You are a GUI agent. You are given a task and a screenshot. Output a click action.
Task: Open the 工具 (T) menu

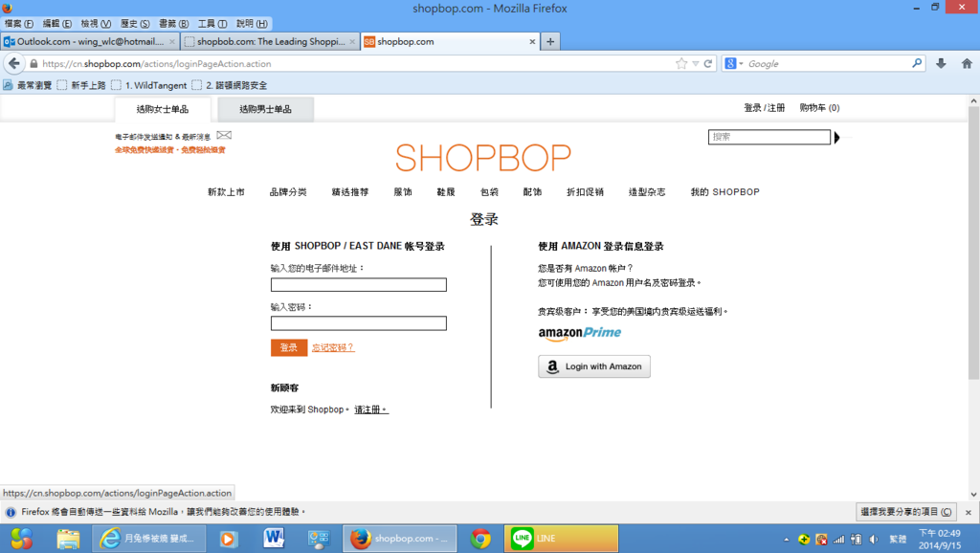[212, 24]
